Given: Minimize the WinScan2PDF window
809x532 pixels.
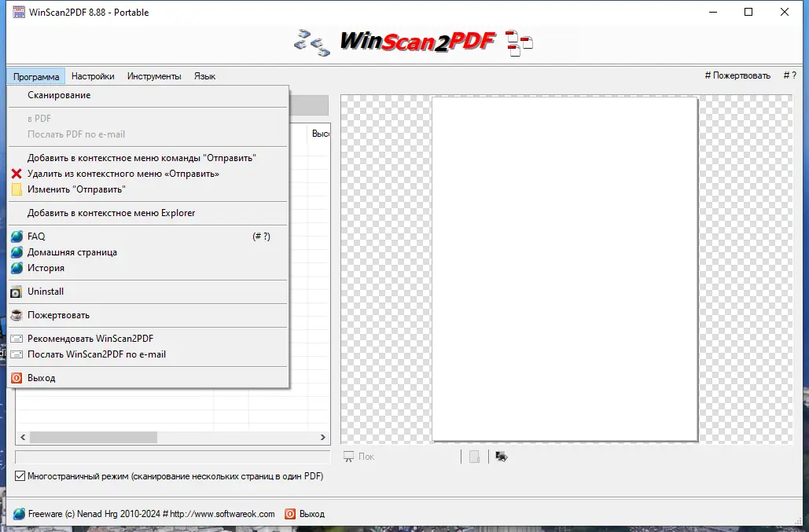Looking at the screenshot, I should [x=713, y=12].
